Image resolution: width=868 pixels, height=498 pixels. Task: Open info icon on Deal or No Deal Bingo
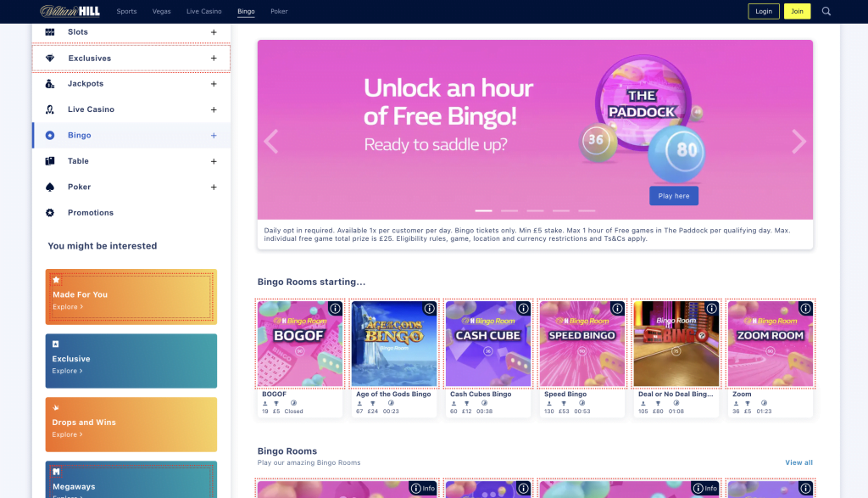click(711, 309)
